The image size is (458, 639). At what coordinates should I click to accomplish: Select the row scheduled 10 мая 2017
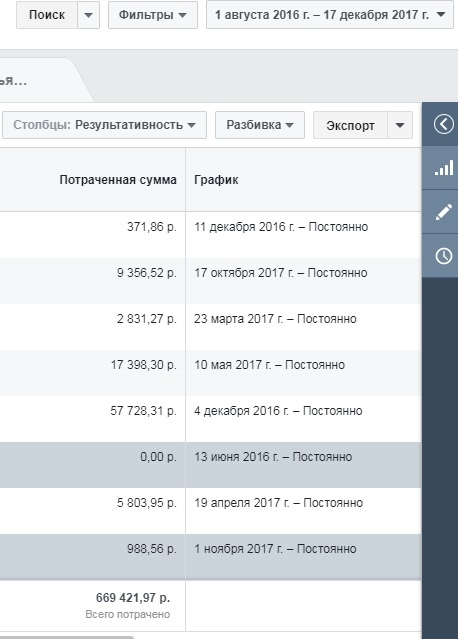click(211, 373)
